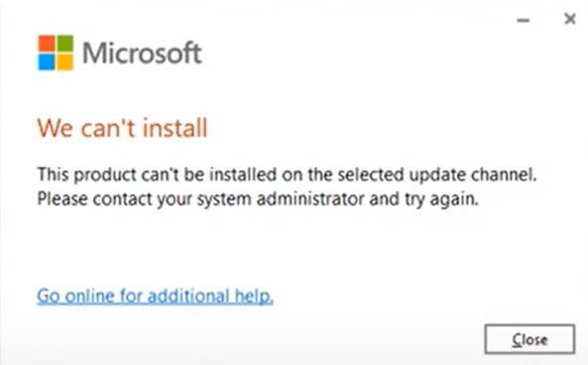The width and height of the screenshot is (588, 365).
Task: Click the Microsoft four-color logo
Action: (56, 53)
